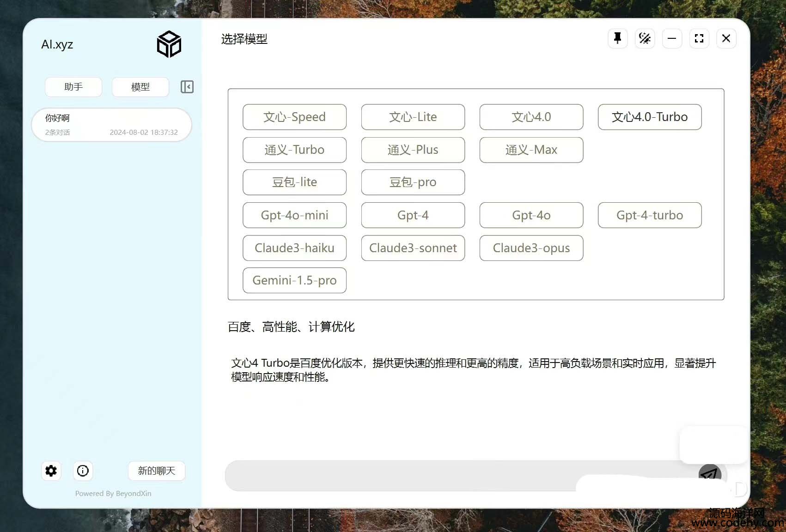Click the AI.xyz cube logo icon
786x532 pixels.
(x=169, y=44)
